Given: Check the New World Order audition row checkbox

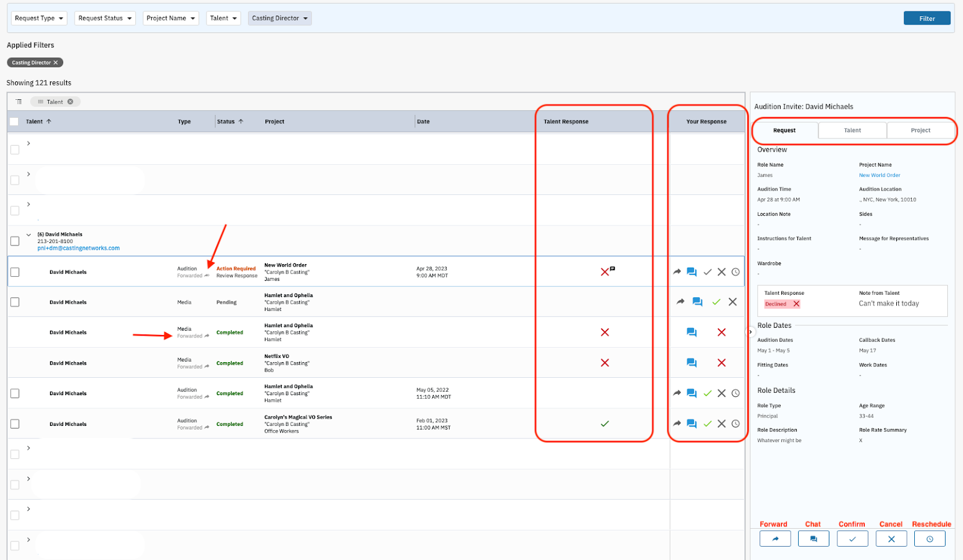Looking at the screenshot, I should pos(15,272).
